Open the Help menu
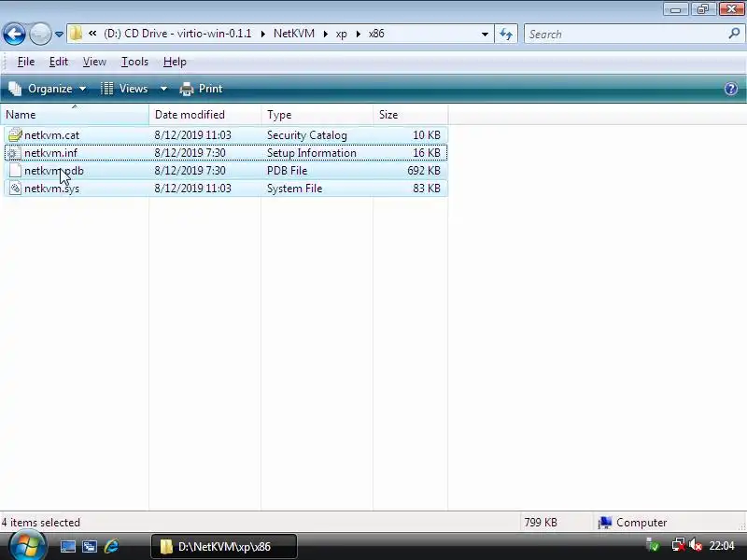 click(x=175, y=62)
